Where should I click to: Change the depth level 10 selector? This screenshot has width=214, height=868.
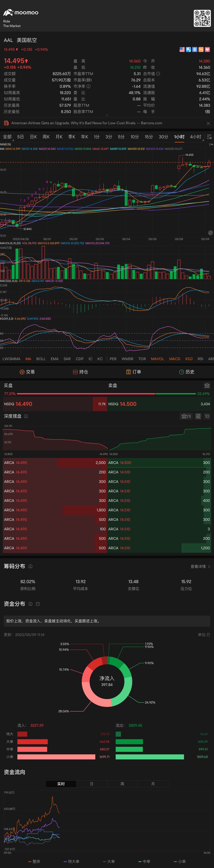[x=207, y=416]
